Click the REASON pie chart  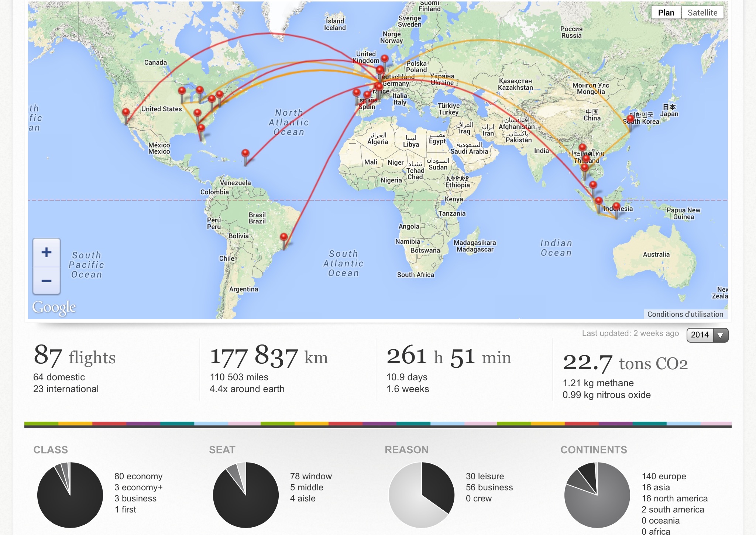click(x=422, y=495)
